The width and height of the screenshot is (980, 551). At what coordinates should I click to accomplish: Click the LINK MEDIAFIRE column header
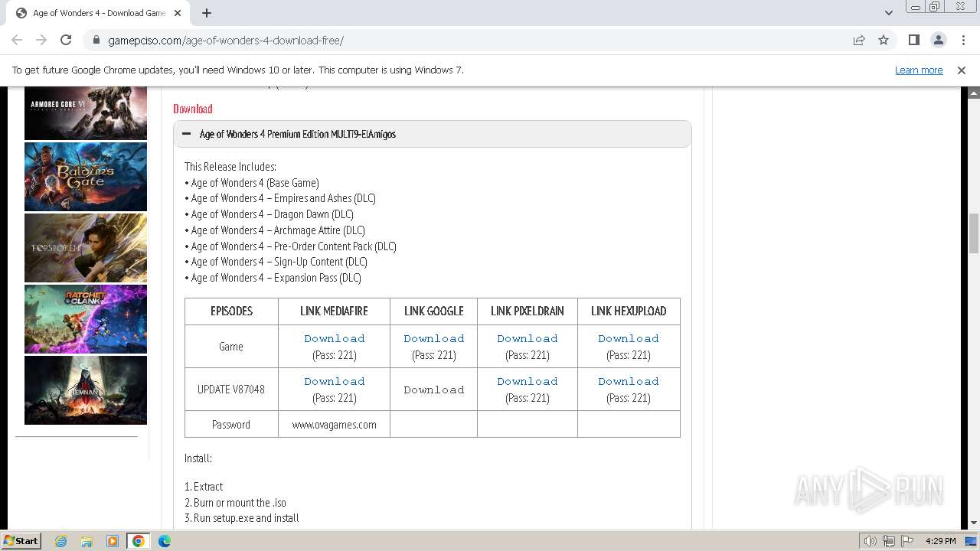334,311
